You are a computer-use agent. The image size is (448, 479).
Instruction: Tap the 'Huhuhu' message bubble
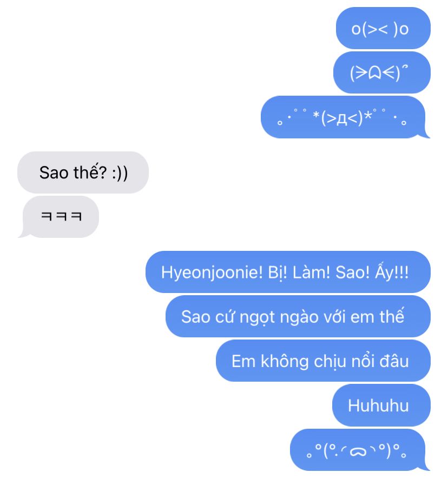click(381, 405)
